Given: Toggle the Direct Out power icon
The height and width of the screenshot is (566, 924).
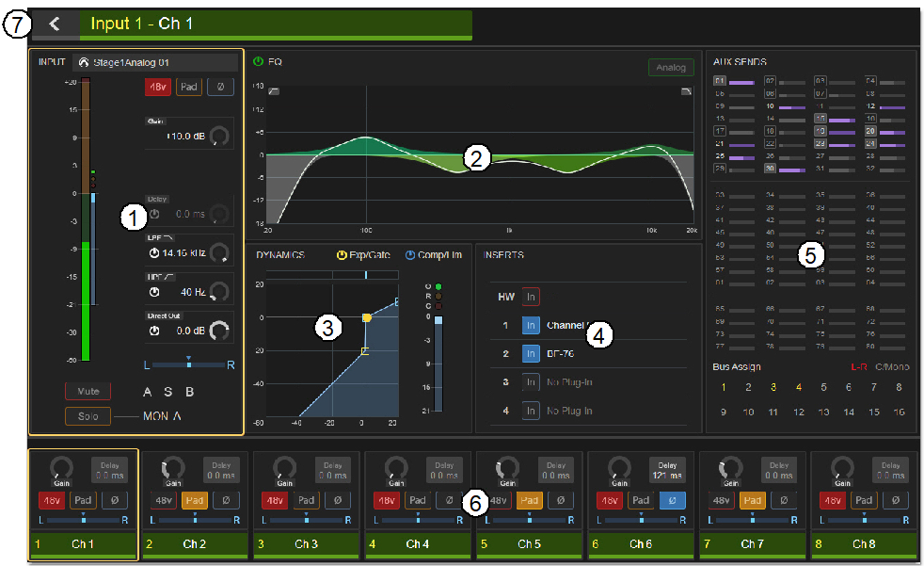Looking at the screenshot, I should point(154,331).
